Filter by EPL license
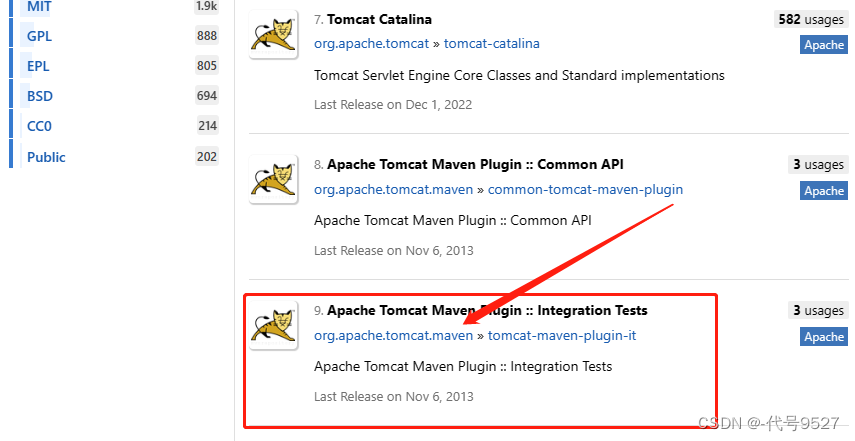Image resolution: width=855 pixels, height=441 pixels. point(39,66)
